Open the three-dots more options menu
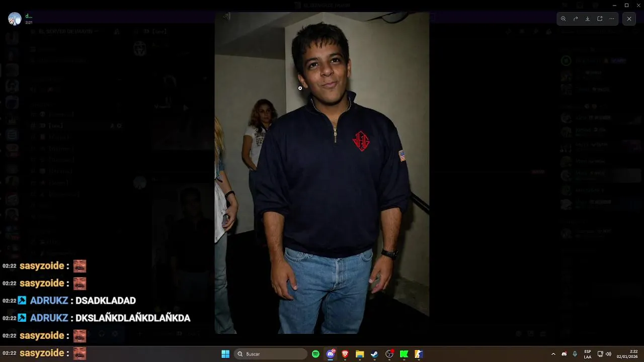Viewport: 644px width, 362px height. coord(612,19)
